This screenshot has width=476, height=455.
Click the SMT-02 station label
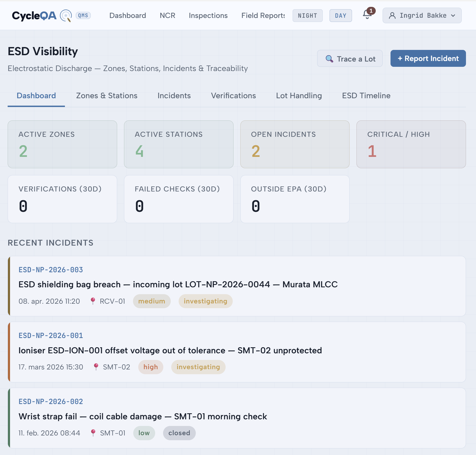pyautogui.click(x=116, y=367)
